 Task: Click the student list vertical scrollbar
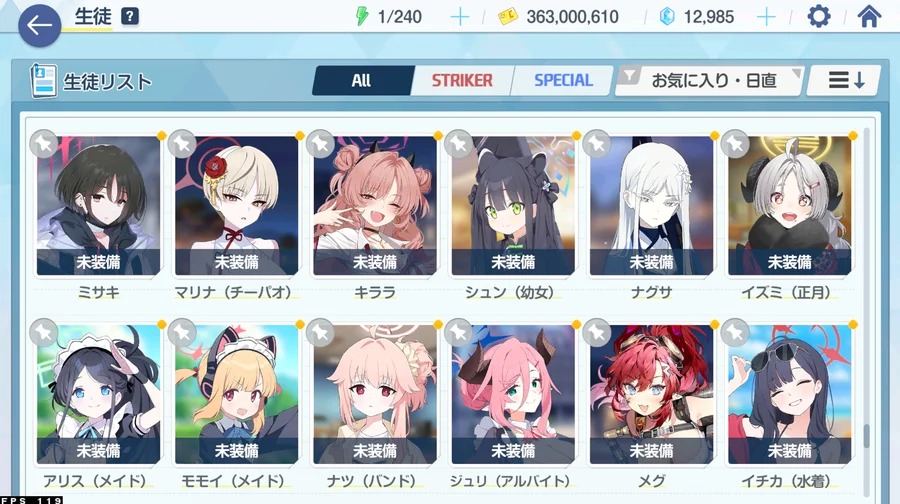pos(866,310)
